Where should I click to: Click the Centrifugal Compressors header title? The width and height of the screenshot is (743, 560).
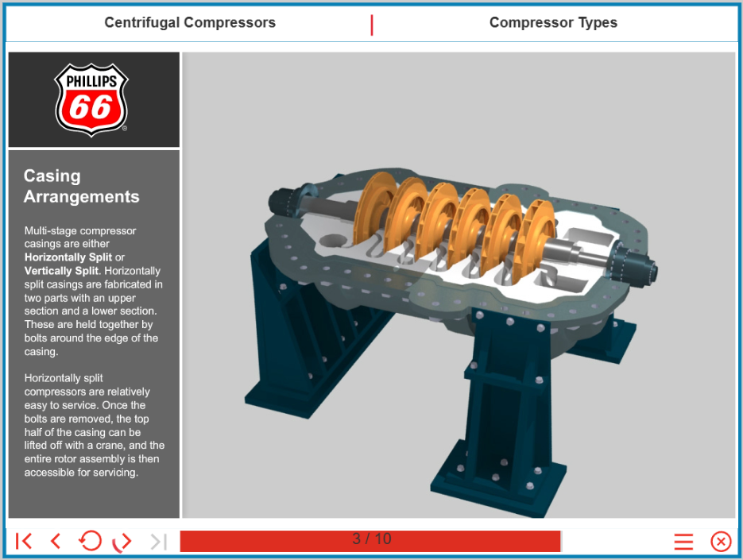[x=190, y=23]
